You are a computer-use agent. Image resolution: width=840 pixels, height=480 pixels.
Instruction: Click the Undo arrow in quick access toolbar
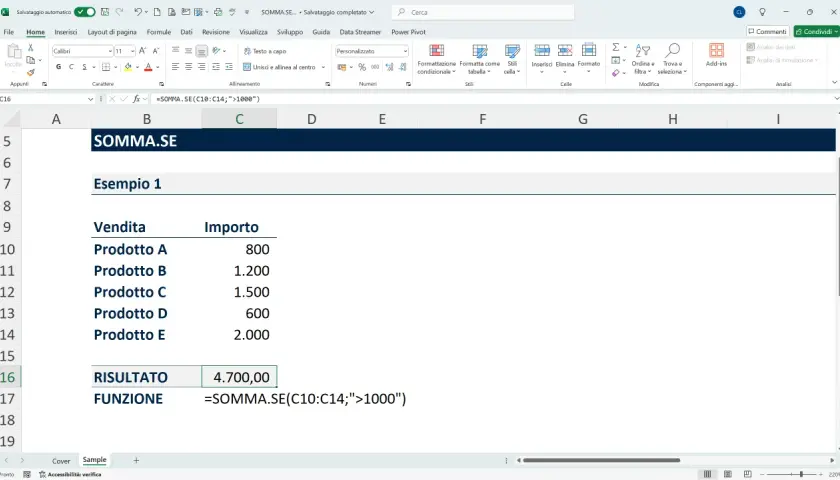pos(138,12)
